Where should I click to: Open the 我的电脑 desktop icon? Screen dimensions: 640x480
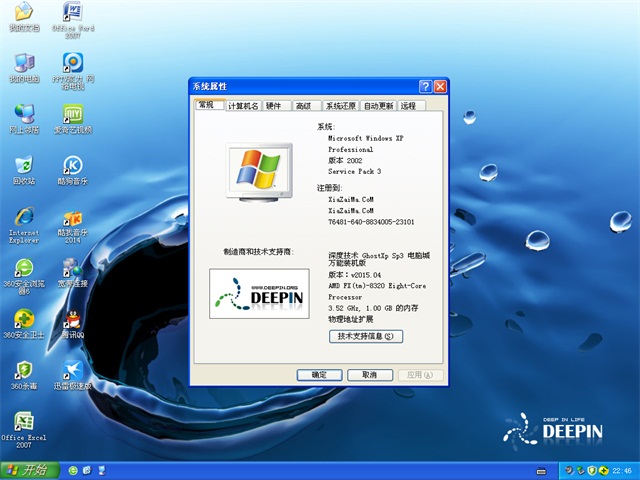point(23,63)
